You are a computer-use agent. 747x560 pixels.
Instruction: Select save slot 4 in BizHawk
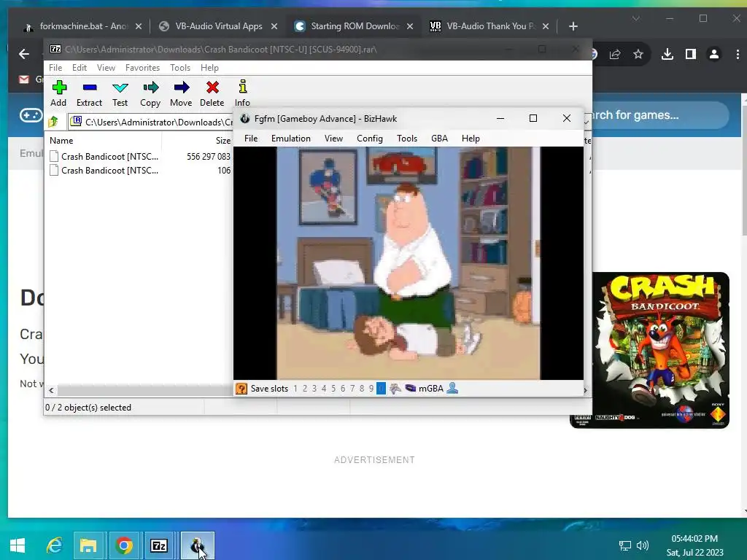click(324, 389)
